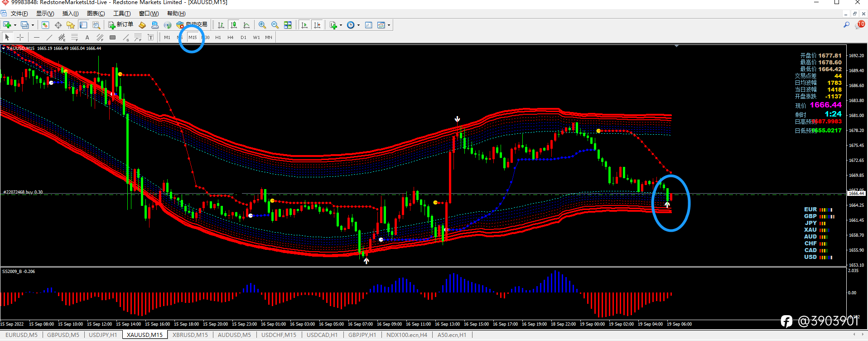This screenshot has height=341, width=868.
Task: Select the parallel lines F tool
Action: coord(100,37)
